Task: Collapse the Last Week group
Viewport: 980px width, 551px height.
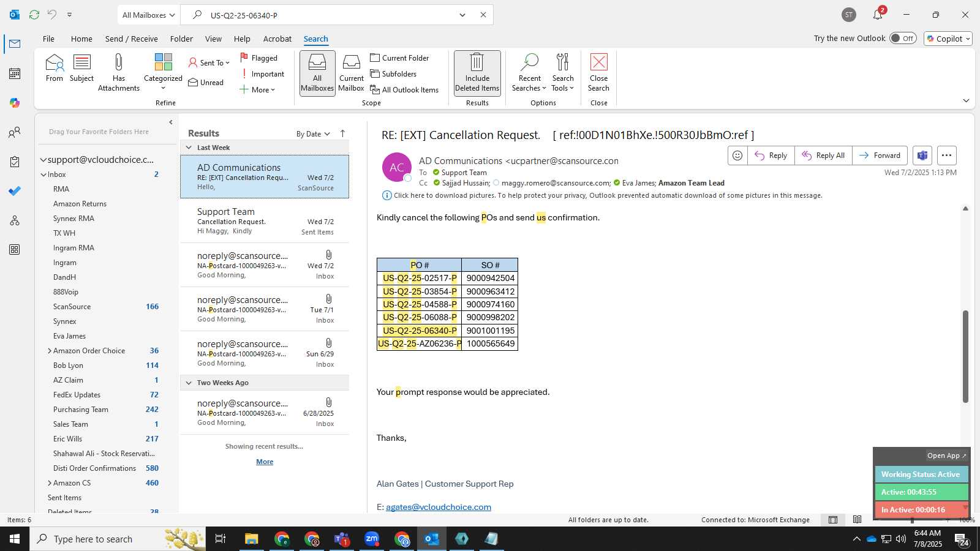Action: point(189,148)
